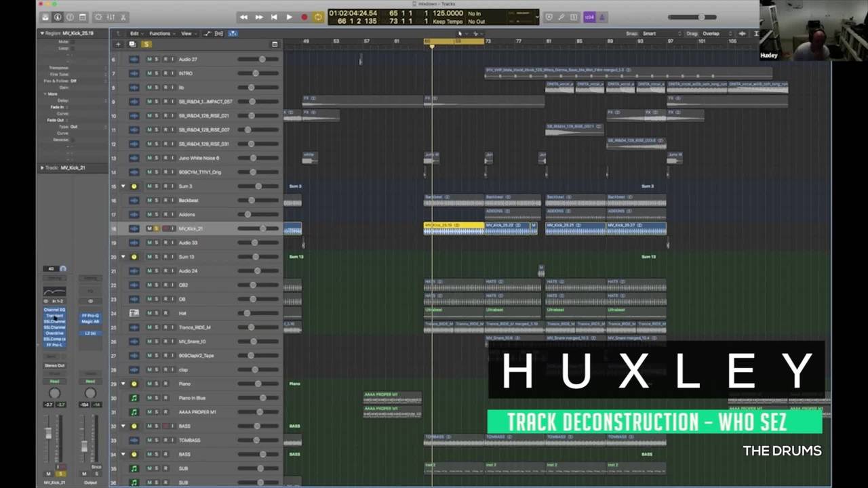868x488 pixels.
Task: Collapse the Region inspector disclosure triangle
Action: click(42, 33)
